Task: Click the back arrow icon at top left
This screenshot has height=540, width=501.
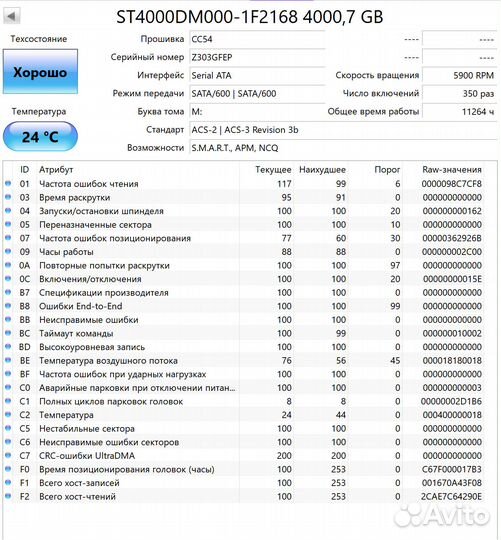Action: (x=12, y=16)
